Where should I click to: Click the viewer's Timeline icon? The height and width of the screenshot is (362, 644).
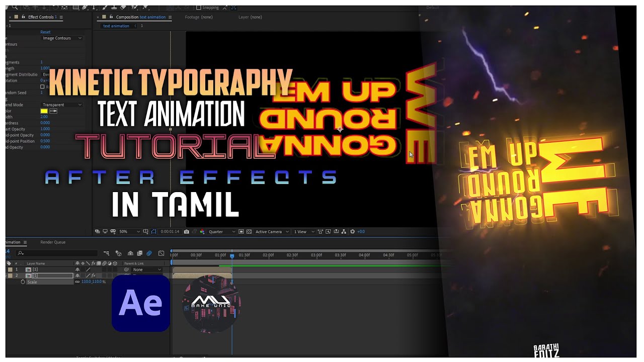point(336,231)
